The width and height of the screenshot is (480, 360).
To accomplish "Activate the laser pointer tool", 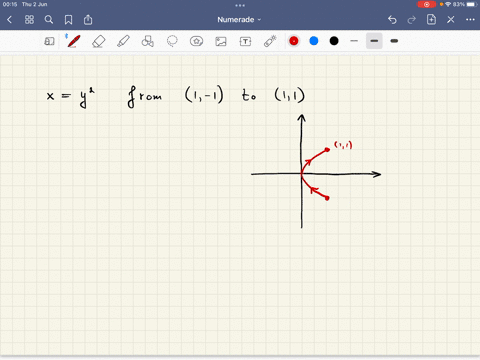I will pyautogui.click(x=270, y=41).
